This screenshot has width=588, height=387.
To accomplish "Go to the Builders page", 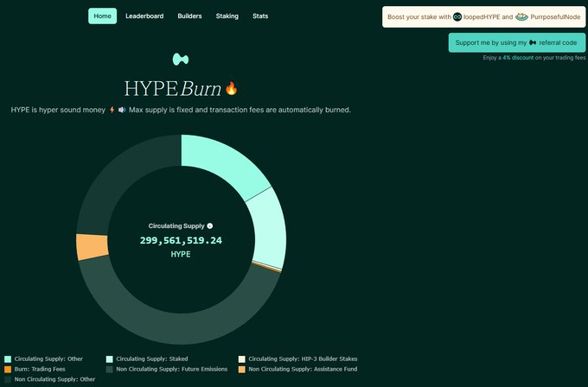I will click(x=189, y=16).
